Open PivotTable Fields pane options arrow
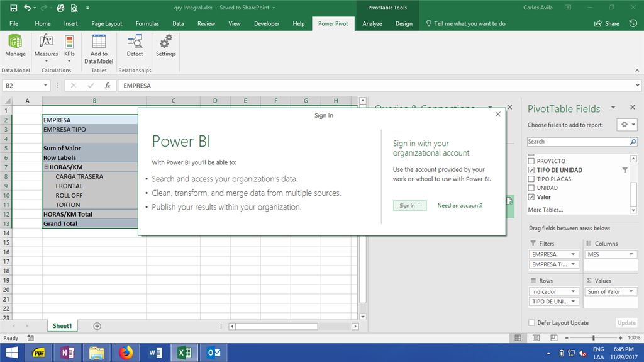The width and height of the screenshot is (644, 362). tap(613, 108)
